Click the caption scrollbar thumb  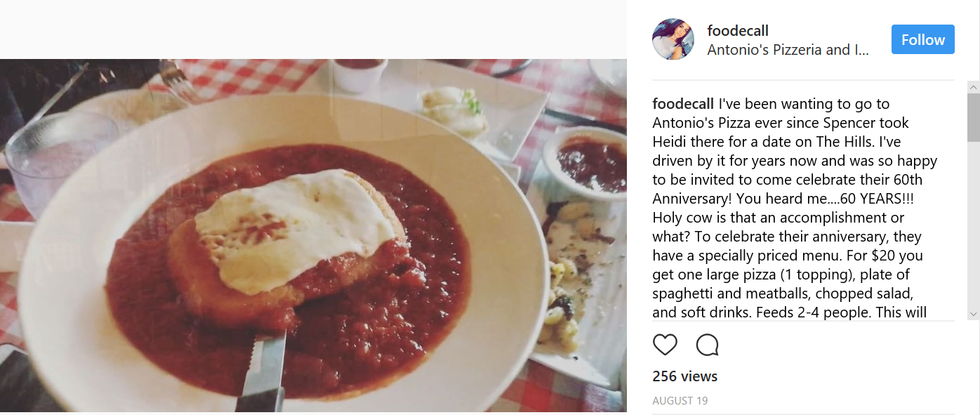[x=973, y=117]
